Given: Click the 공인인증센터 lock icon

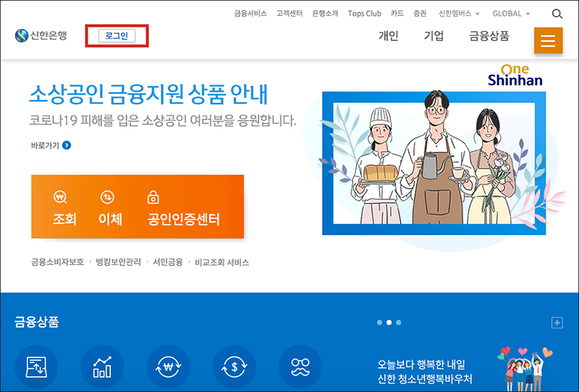Looking at the screenshot, I should point(153,197).
